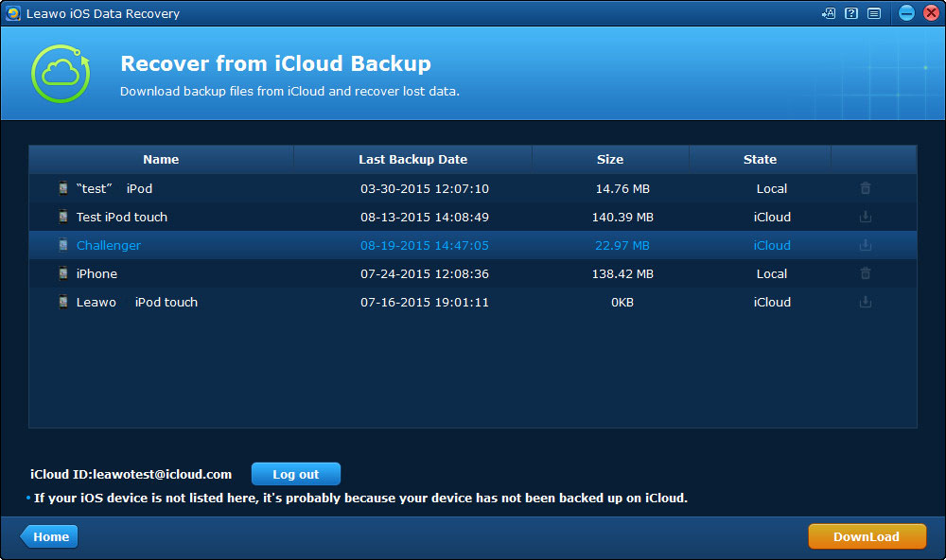Close the Leawo iOS Data Recovery window
The image size is (946, 560).
(x=932, y=12)
